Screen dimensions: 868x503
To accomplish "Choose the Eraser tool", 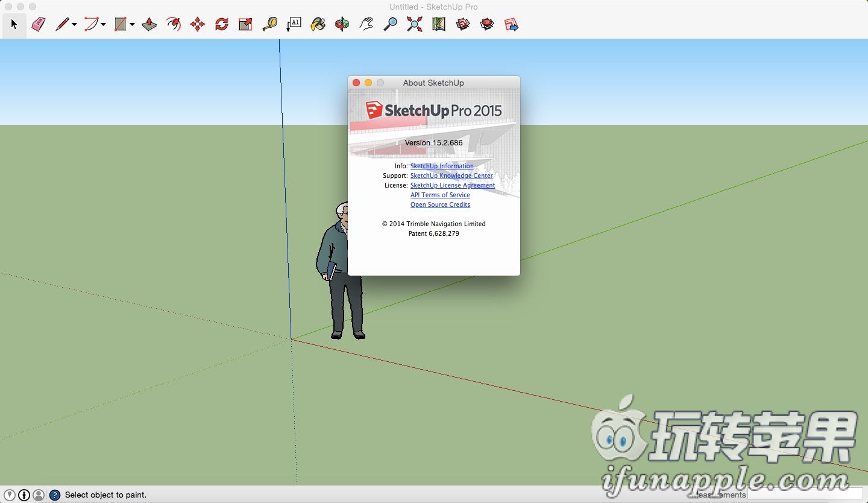I will [x=39, y=25].
